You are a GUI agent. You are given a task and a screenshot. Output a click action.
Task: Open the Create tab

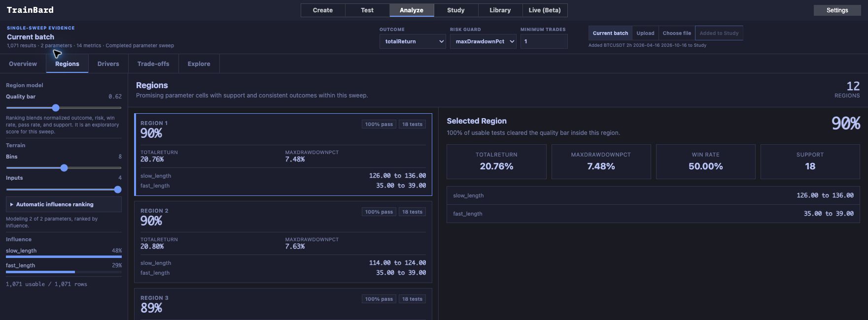point(323,10)
